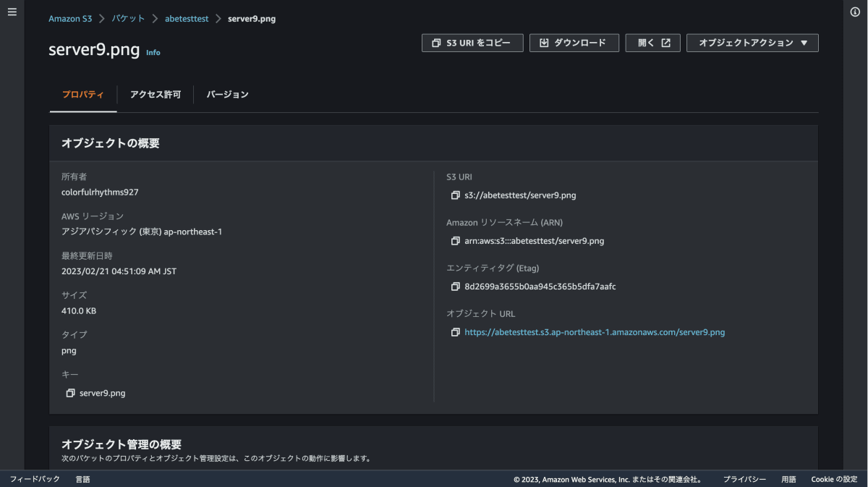The width and height of the screenshot is (868, 487).
Task: Switch to the バージョン tab
Action: (228, 95)
